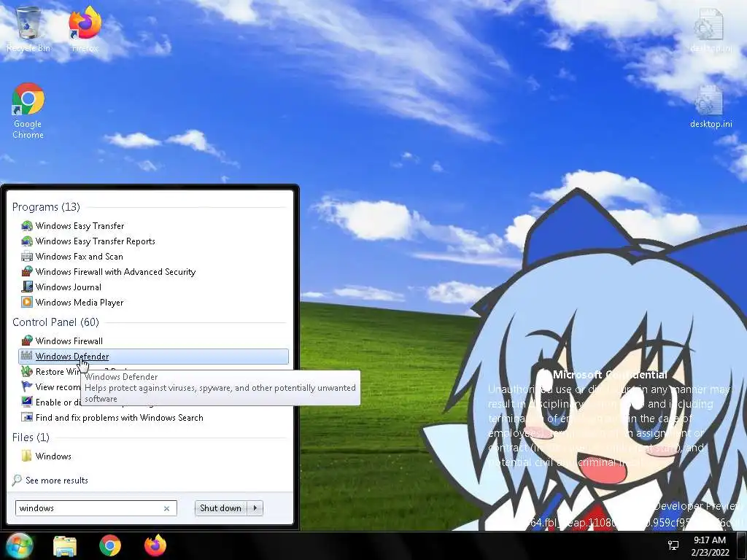Select the lower desktop.ini file icon
Viewport: 747px width, 560px height.
point(711,107)
